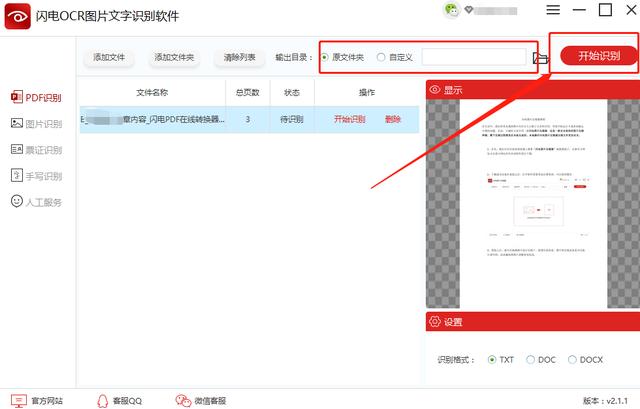The height and width of the screenshot is (409, 640).
Task: Click the 添加文件 button
Action: point(109,57)
